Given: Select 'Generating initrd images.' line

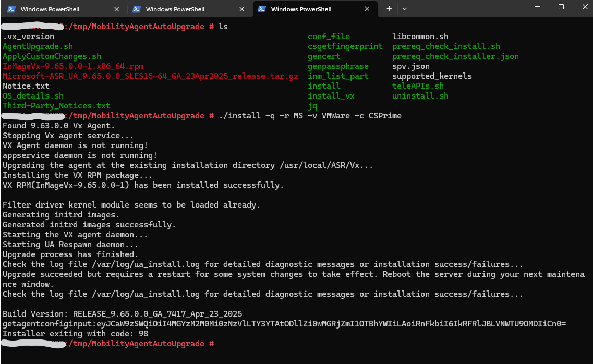Looking at the screenshot, I should tap(61, 215).
